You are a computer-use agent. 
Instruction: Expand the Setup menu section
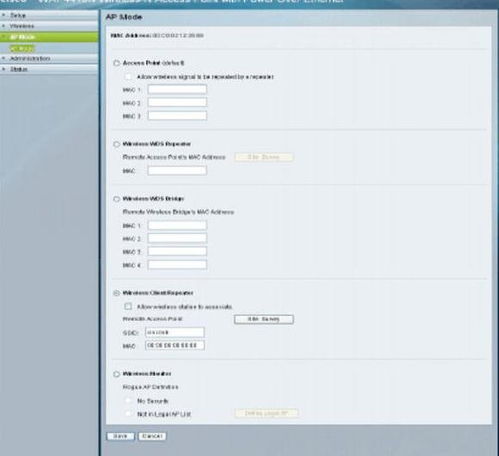click(49, 15)
